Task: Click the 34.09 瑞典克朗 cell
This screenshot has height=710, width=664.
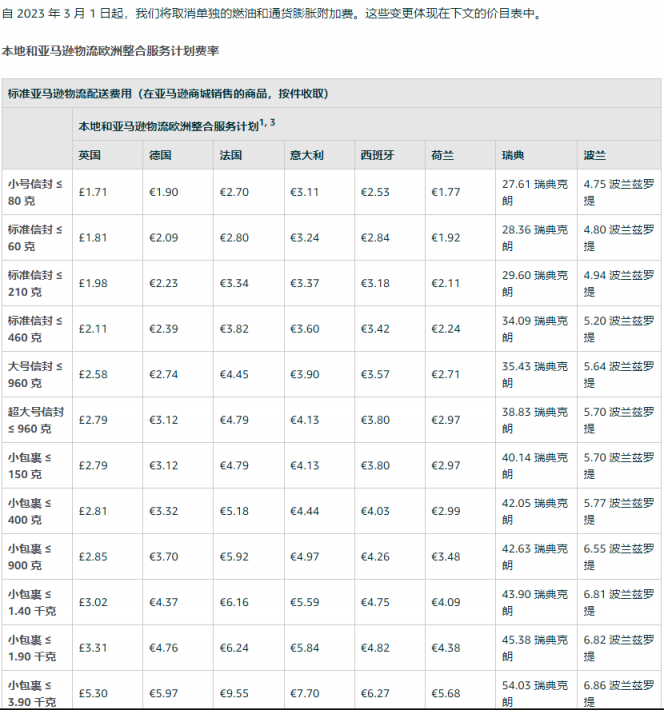Action: 535,329
